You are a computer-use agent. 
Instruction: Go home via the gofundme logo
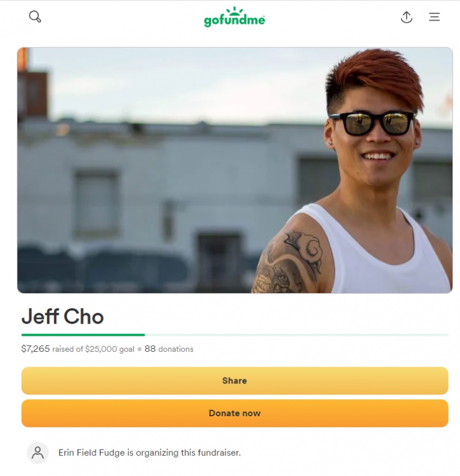pyautogui.click(x=235, y=17)
